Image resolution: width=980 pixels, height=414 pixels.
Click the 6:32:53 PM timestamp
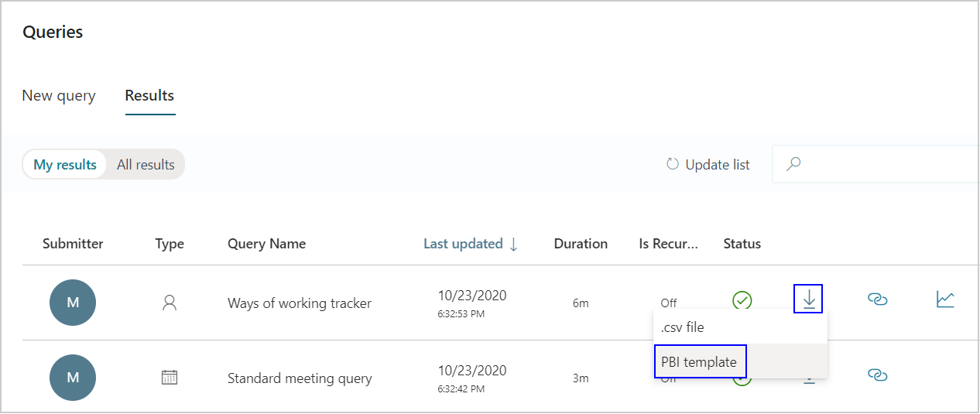click(x=461, y=314)
